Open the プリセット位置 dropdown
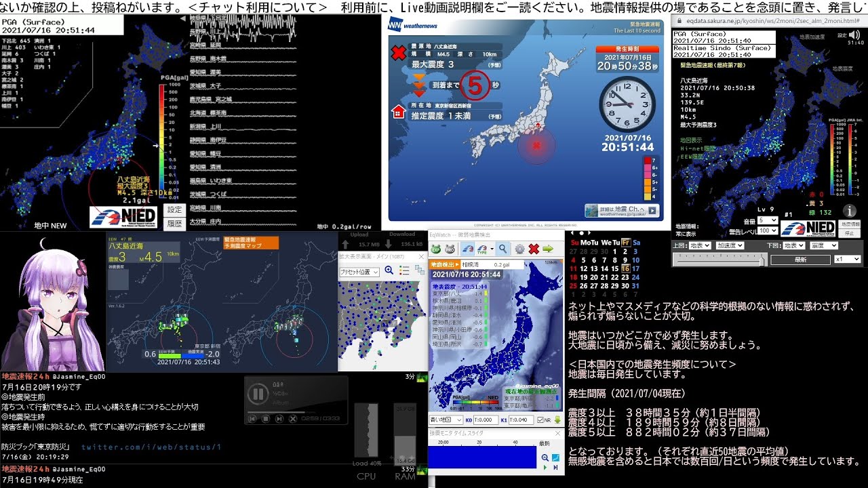 [x=359, y=271]
